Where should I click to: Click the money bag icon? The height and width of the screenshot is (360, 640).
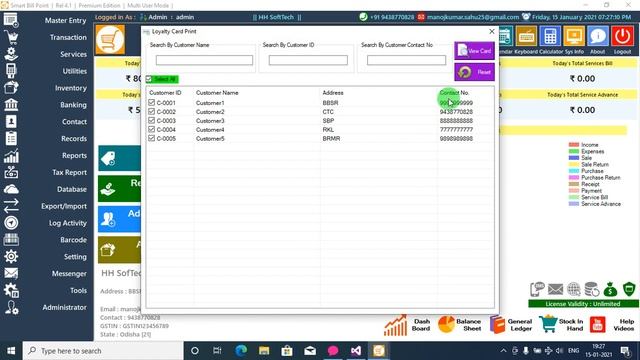[610, 289]
